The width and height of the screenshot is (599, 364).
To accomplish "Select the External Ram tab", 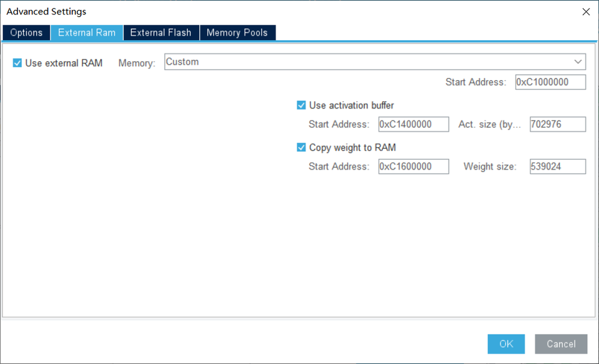I will (86, 33).
